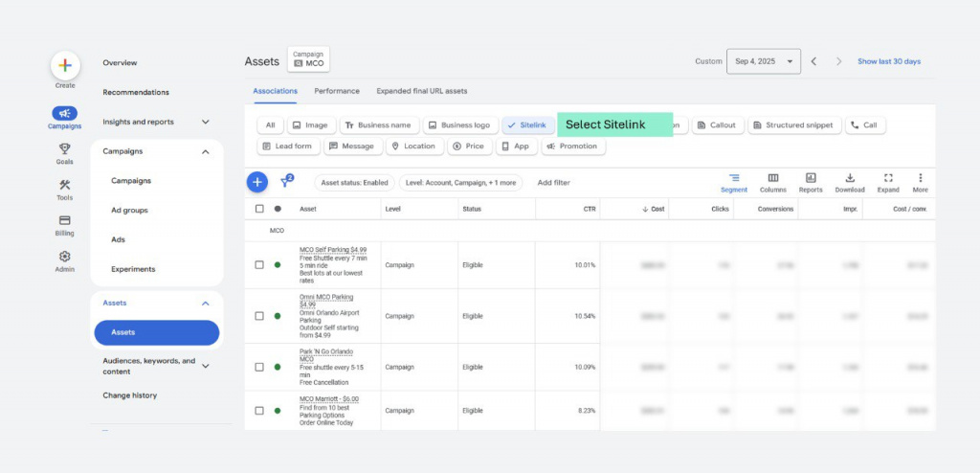Sort by the Clicks column header

pos(720,209)
